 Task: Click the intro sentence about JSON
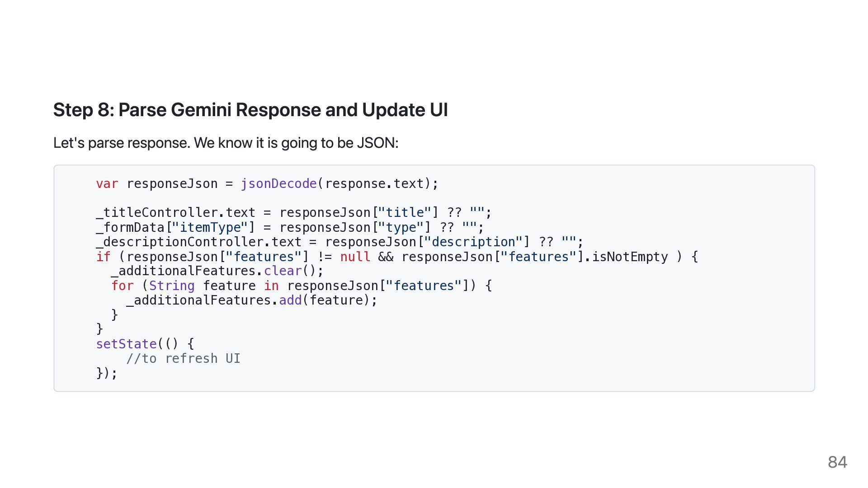click(226, 143)
